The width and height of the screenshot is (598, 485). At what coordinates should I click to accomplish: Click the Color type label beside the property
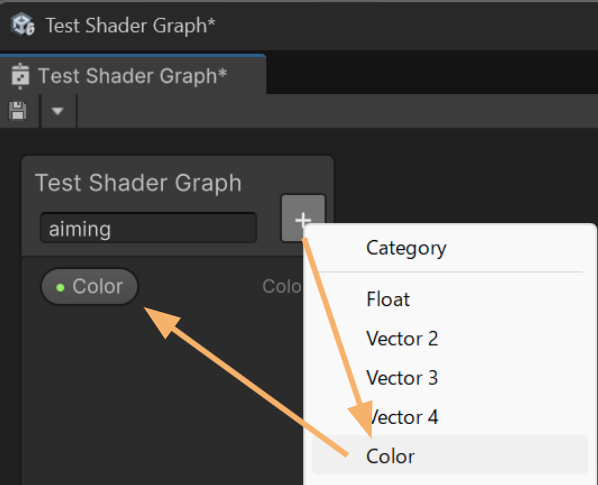coord(282,286)
